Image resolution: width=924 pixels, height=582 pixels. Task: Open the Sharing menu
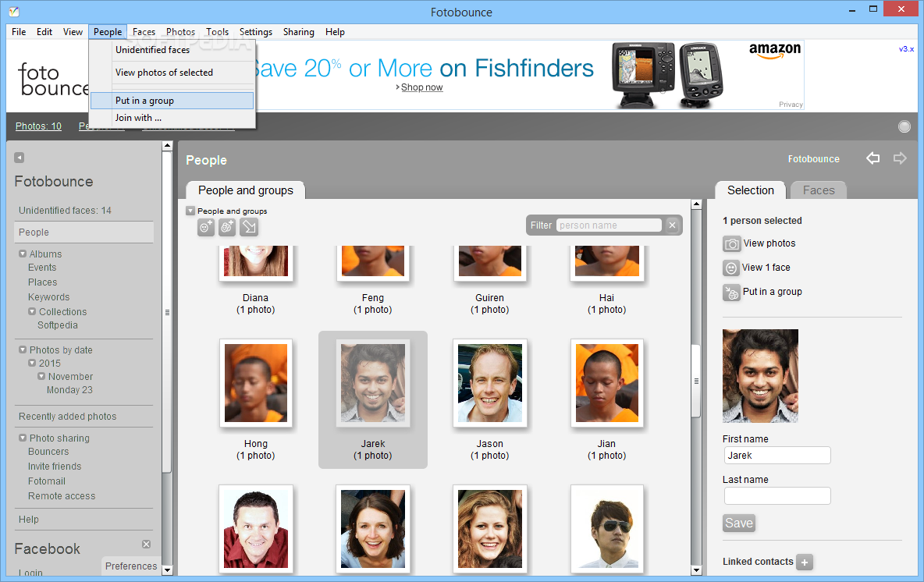[298, 32]
